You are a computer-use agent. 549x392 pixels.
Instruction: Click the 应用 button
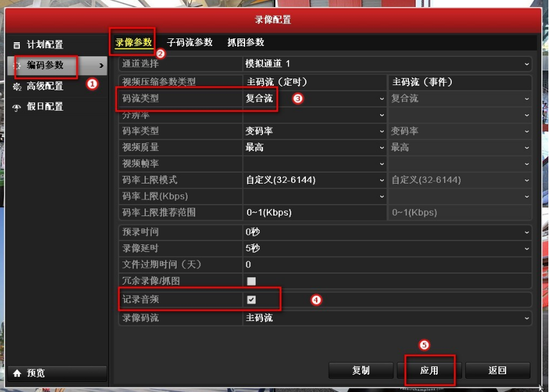coord(429,370)
